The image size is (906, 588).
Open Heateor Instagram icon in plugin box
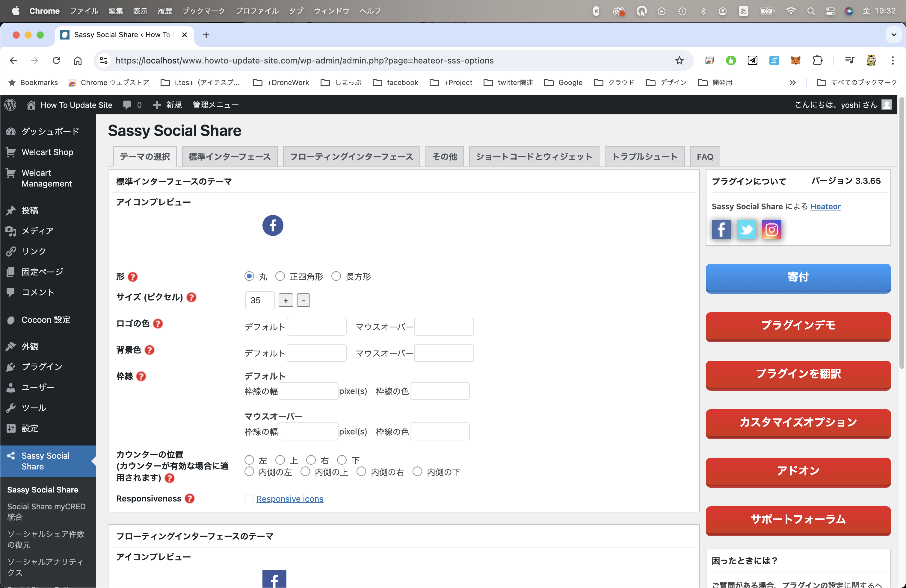[x=771, y=229]
